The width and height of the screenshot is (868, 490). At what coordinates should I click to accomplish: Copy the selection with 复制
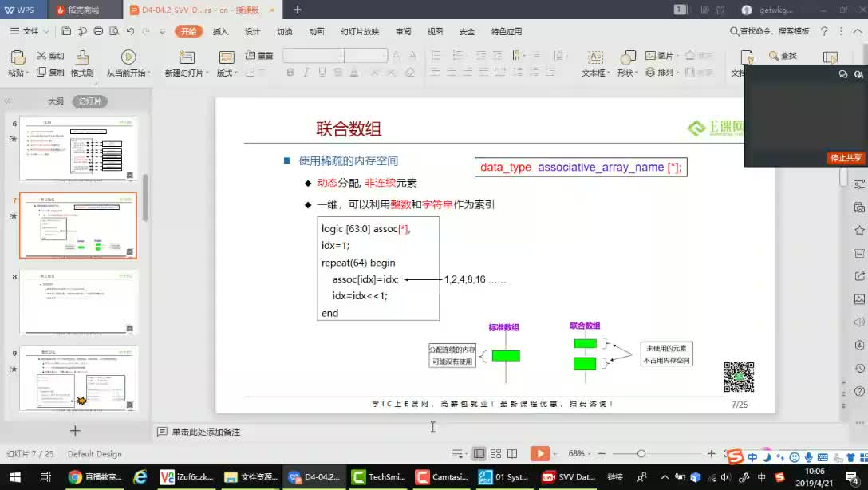tap(49, 72)
